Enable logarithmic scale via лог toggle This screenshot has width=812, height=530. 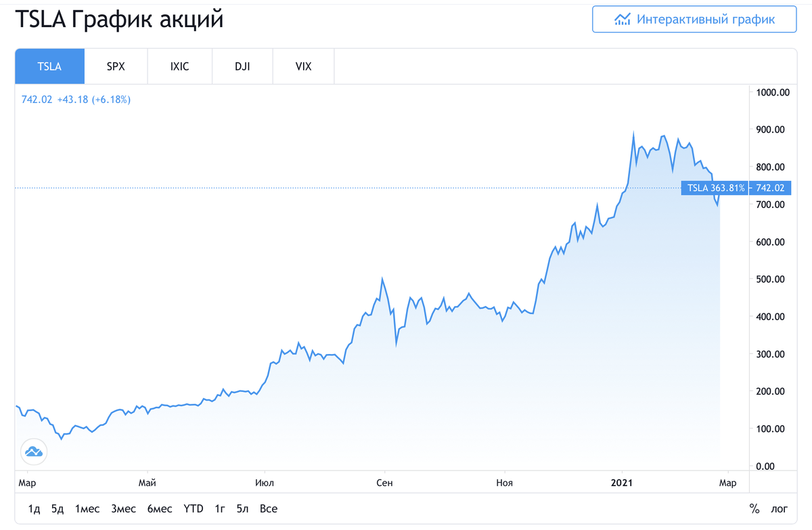778,508
